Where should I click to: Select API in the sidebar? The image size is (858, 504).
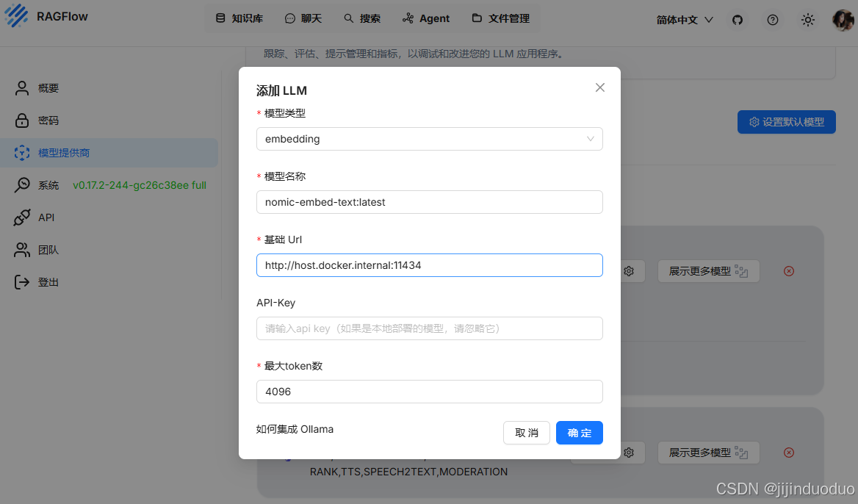tap(109, 217)
